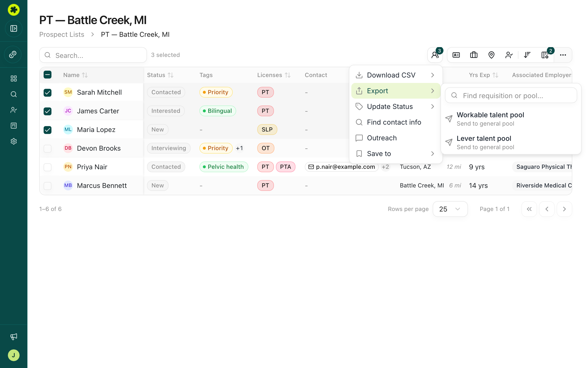Screen dimensions: 588x368
Task: Click send icon beside Workable talent pool
Action: (x=449, y=119)
